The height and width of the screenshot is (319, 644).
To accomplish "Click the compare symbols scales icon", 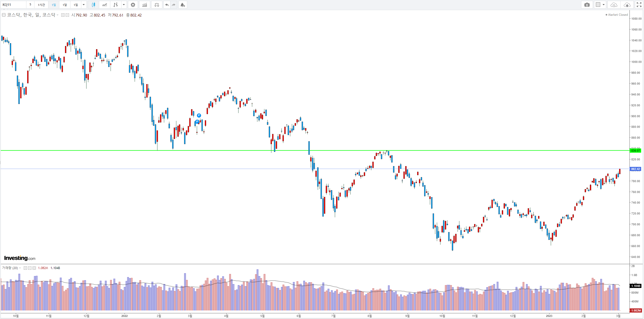I will (x=157, y=5).
